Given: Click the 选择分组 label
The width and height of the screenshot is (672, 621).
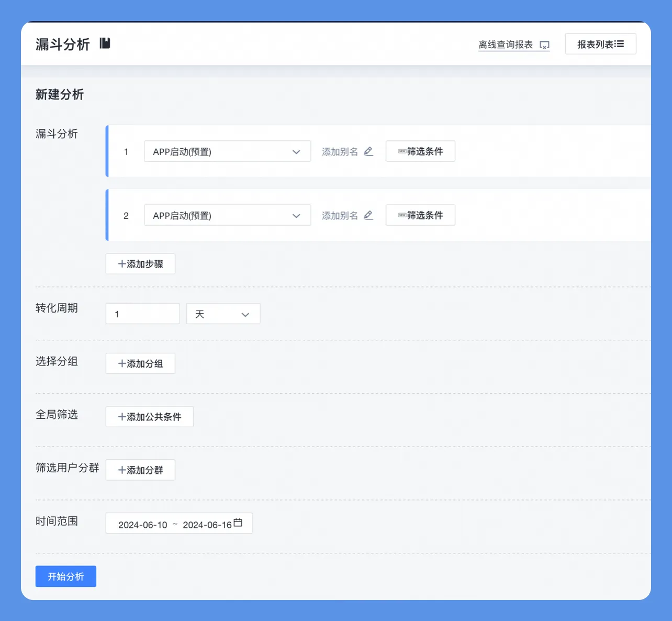Looking at the screenshot, I should pyautogui.click(x=57, y=361).
